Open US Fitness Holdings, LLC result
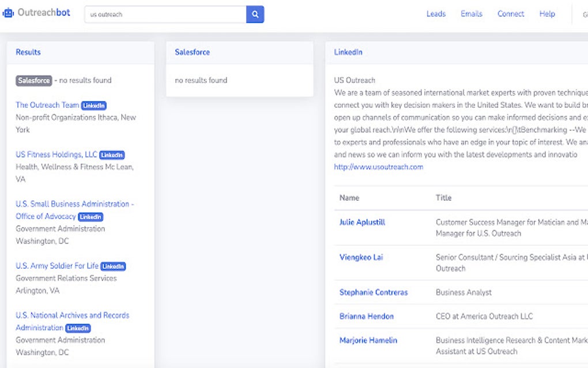The width and height of the screenshot is (588, 368). click(x=56, y=155)
